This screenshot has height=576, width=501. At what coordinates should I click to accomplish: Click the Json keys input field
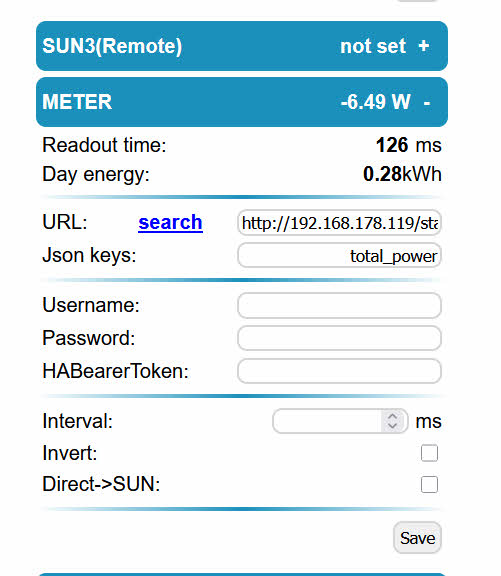tap(339, 255)
